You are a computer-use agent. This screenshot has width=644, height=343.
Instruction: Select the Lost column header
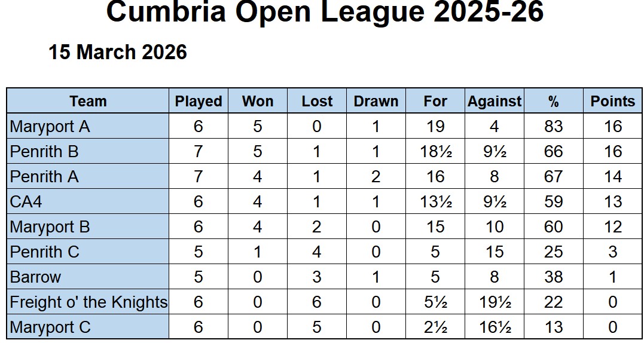316,101
